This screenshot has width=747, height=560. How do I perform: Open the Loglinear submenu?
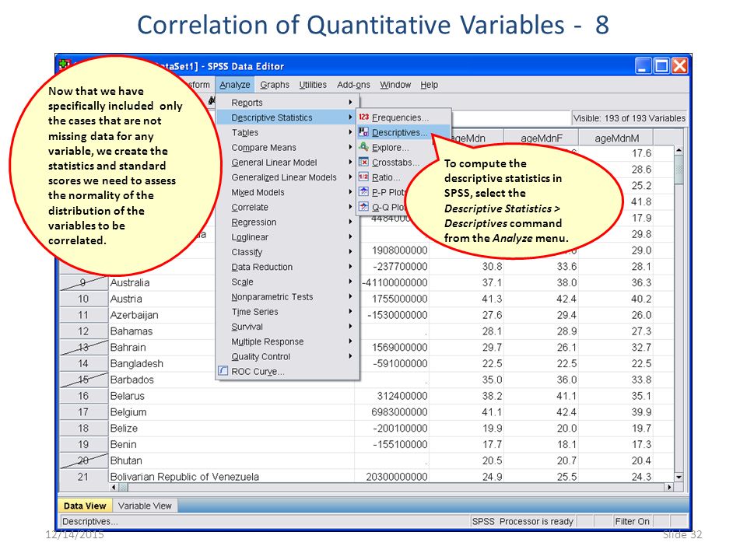pyautogui.click(x=287, y=237)
